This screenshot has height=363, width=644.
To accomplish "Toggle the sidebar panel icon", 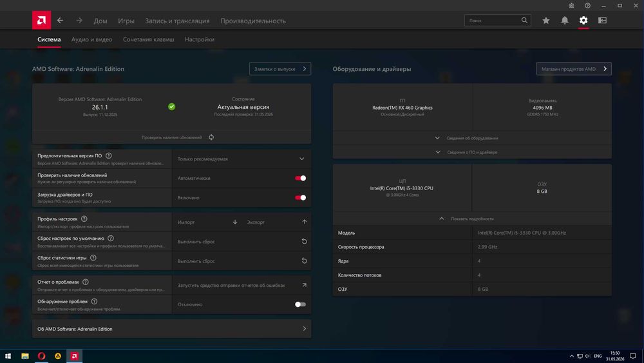I will pos(603,20).
